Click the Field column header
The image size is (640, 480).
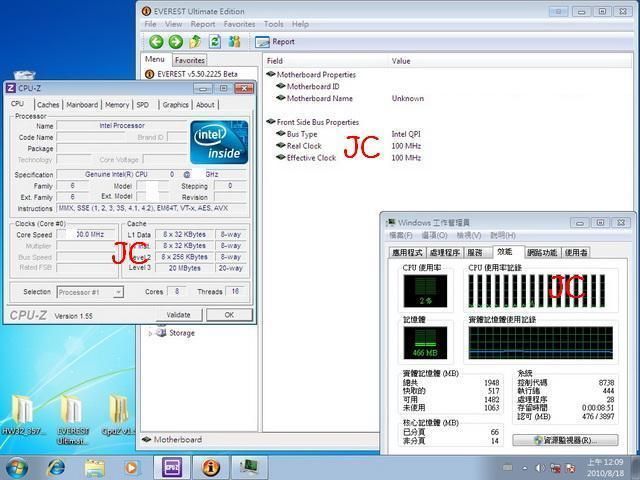point(275,61)
